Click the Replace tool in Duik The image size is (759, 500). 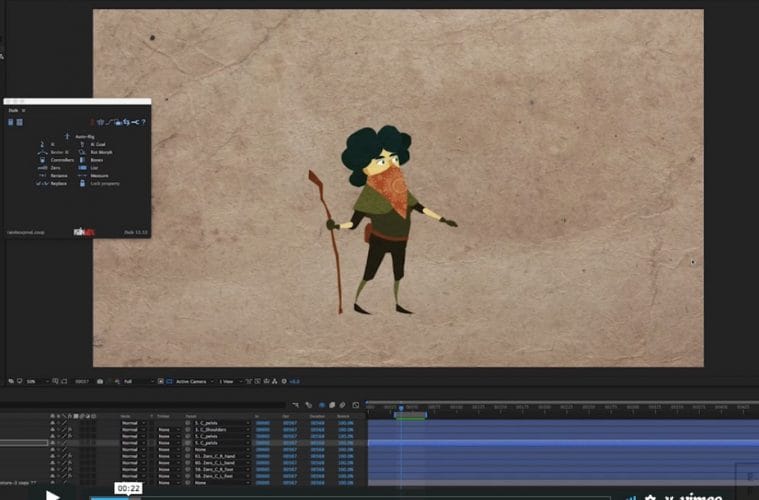(x=48, y=184)
